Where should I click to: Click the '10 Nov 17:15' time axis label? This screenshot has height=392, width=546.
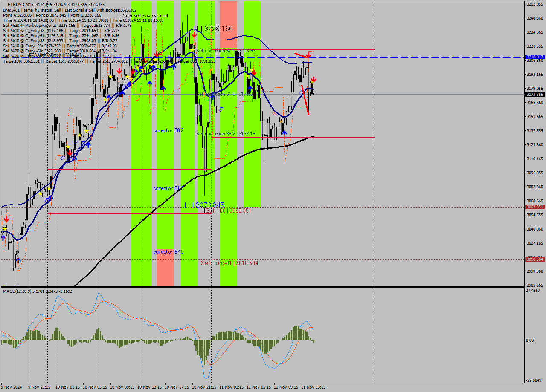(177, 387)
